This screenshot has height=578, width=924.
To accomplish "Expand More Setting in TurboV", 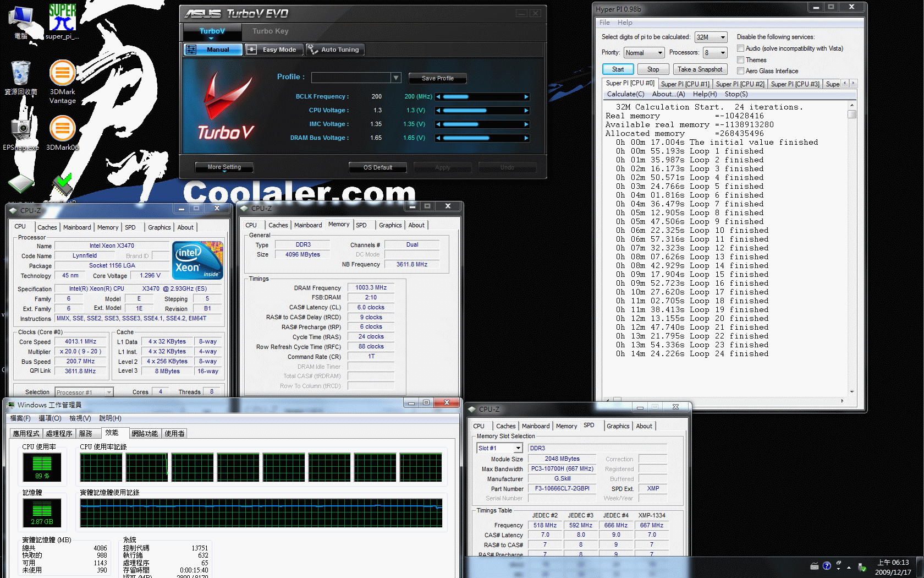I will (224, 167).
